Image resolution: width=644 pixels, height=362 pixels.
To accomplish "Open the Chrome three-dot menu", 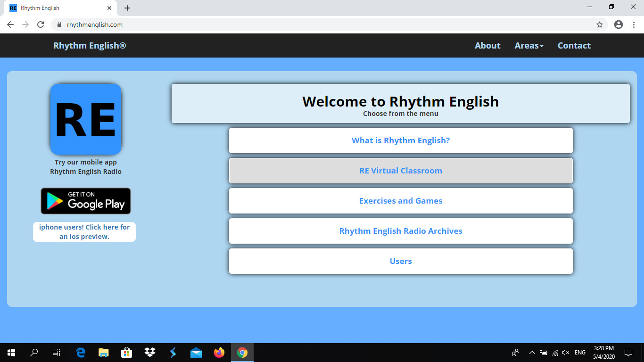I will pos(634,25).
